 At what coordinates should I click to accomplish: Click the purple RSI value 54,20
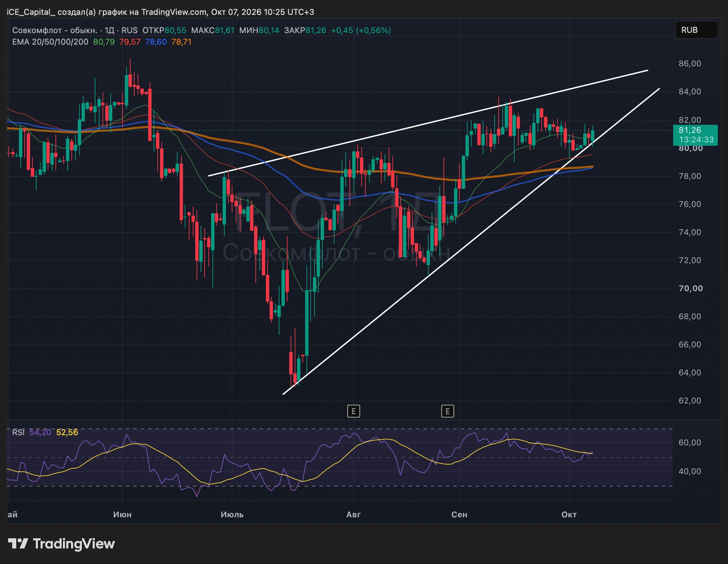pyautogui.click(x=40, y=432)
